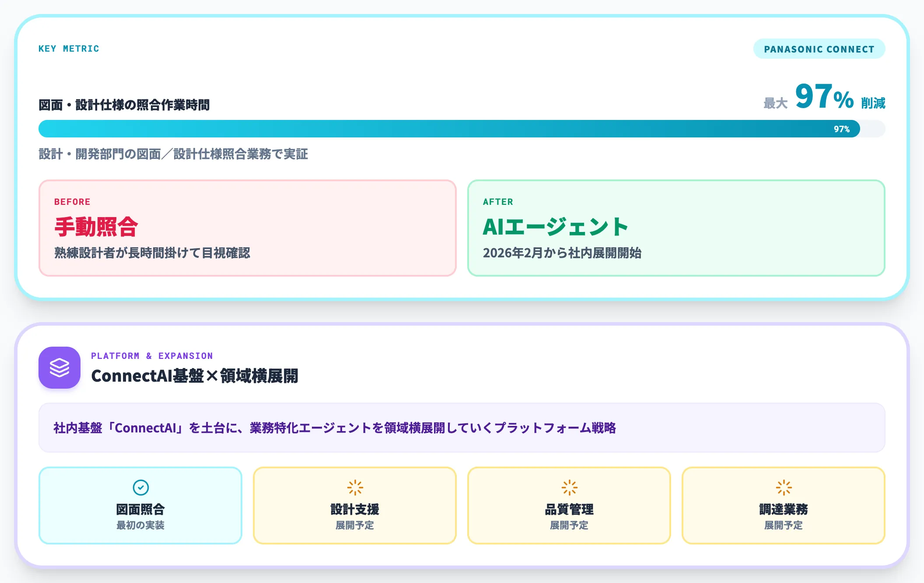Viewport: 924px width, 583px height.
Task: Click the ConnectAI基盤×領域横展開 title
Action: (195, 376)
